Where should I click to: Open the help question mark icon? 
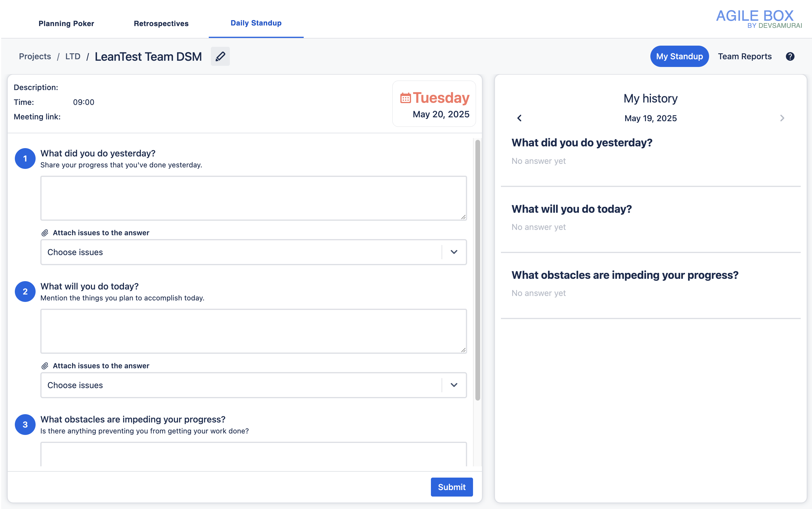point(790,56)
